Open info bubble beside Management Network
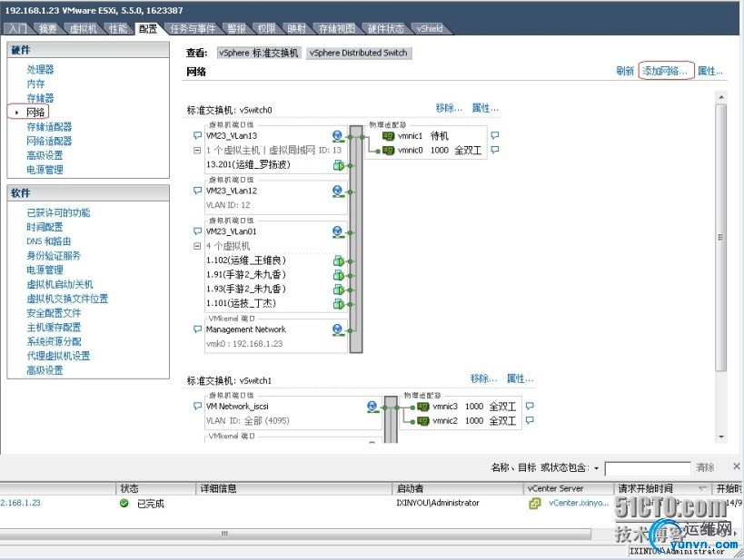The width and height of the screenshot is (744, 560). point(197,329)
